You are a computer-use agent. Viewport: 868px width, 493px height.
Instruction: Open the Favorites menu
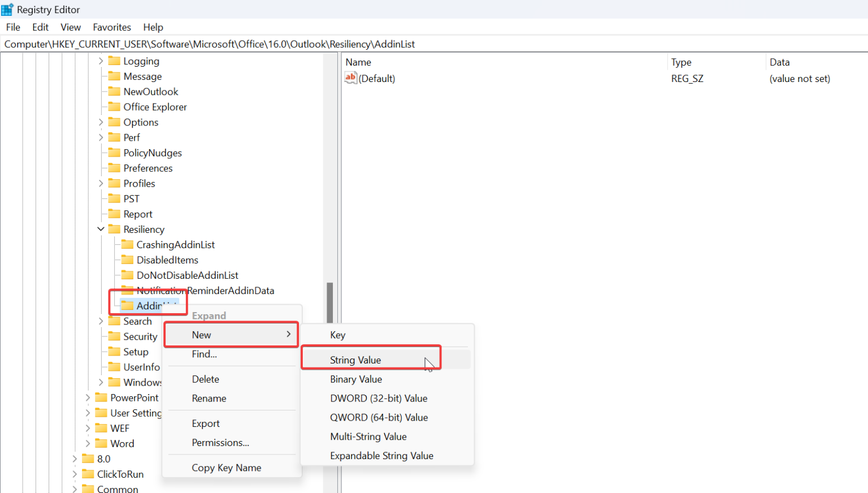click(111, 27)
